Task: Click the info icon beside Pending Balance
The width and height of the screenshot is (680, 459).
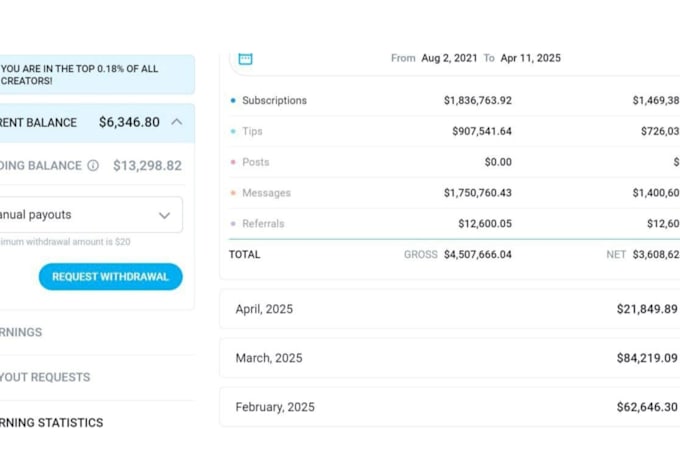Action: pos(93,165)
